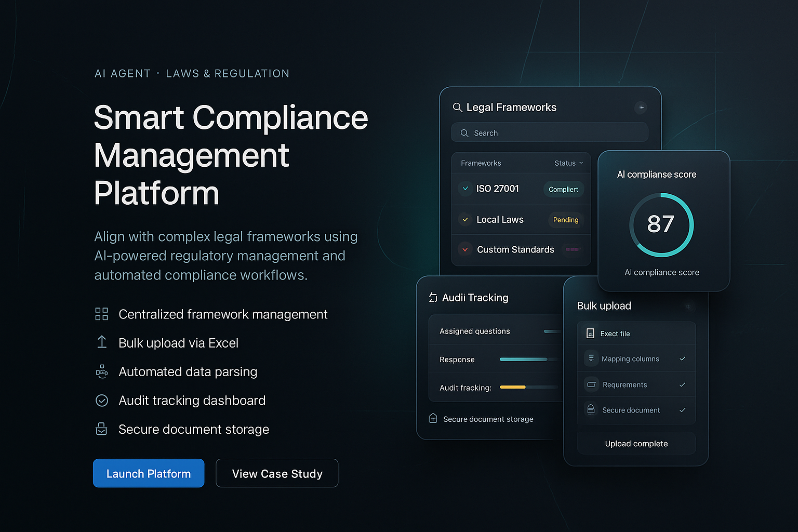Select the Audit Tracking refresh icon
This screenshot has height=532, width=798.
coord(433,297)
